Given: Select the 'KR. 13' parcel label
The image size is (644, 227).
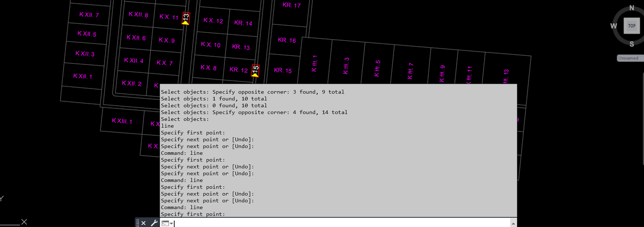Looking at the screenshot, I should pos(241,47).
